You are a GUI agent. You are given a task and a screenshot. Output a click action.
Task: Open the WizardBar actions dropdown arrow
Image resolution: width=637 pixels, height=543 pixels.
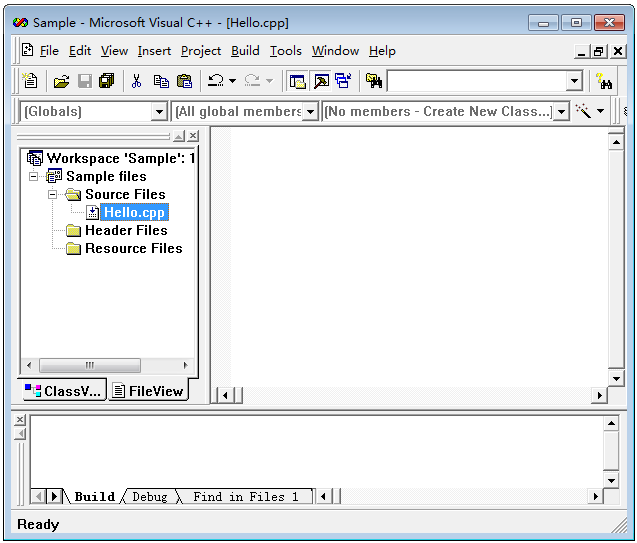(600, 111)
